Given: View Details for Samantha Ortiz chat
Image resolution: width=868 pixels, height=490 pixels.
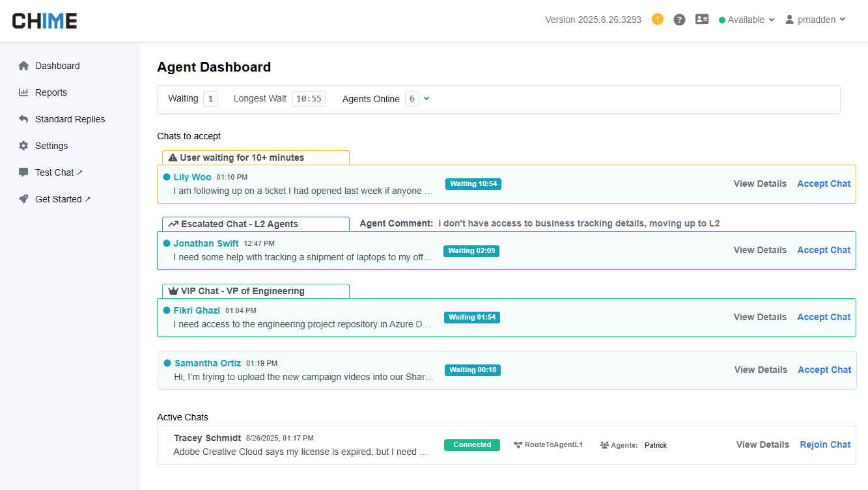Looking at the screenshot, I should 761,370.
